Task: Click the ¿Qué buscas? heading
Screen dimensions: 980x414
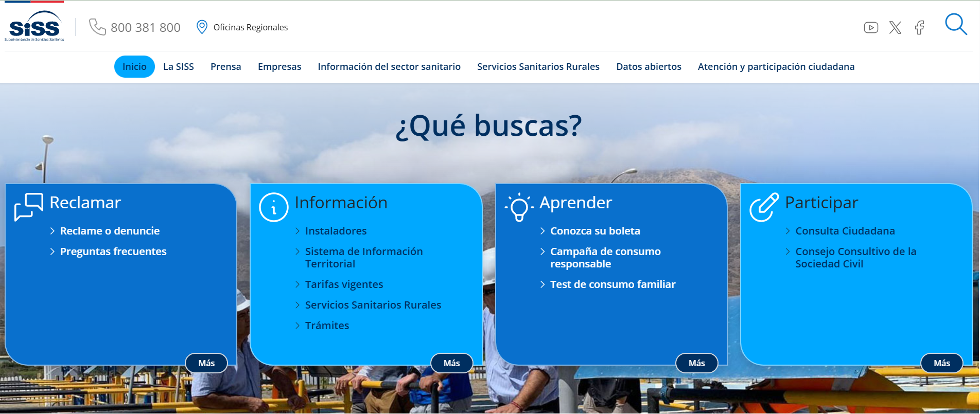Action: [x=488, y=125]
